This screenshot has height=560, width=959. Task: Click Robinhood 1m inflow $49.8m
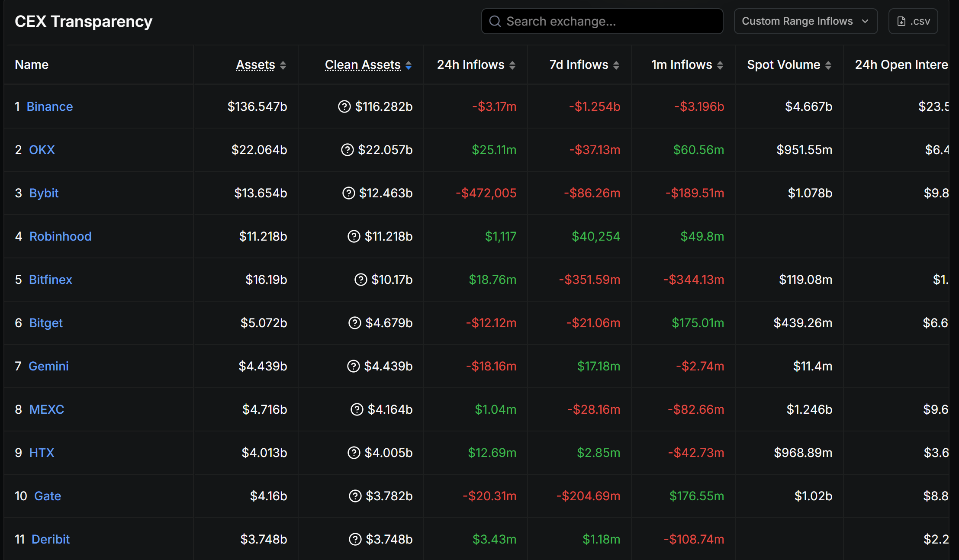coord(702,236)
